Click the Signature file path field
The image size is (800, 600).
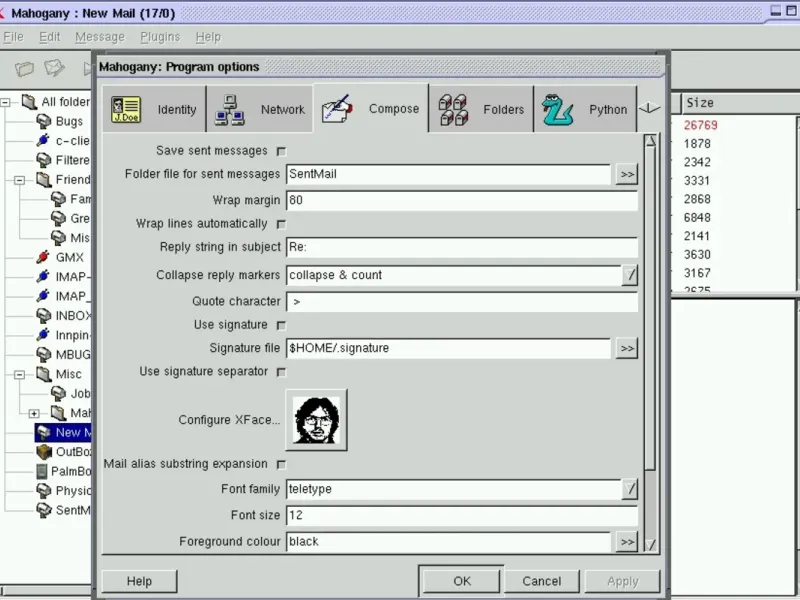(448, 348)
